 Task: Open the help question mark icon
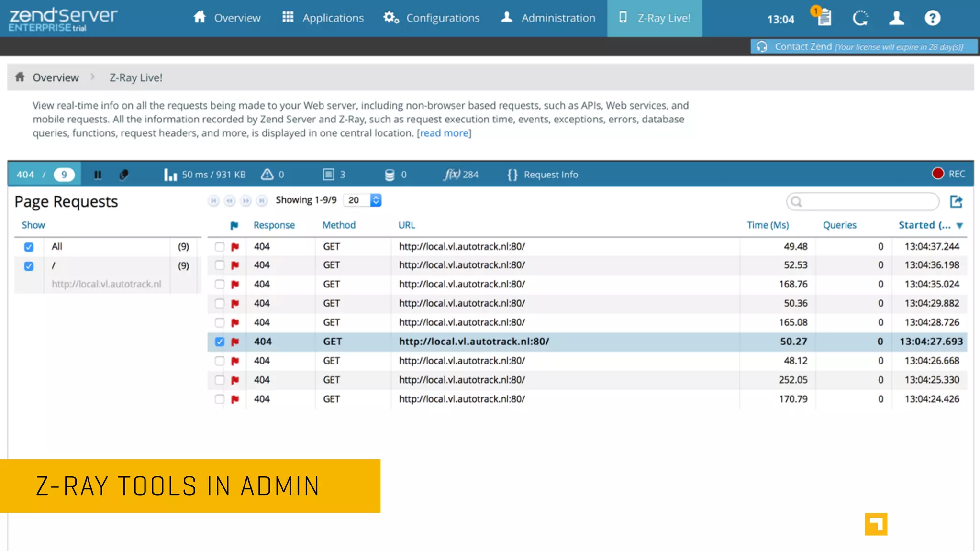click(932, 18)
